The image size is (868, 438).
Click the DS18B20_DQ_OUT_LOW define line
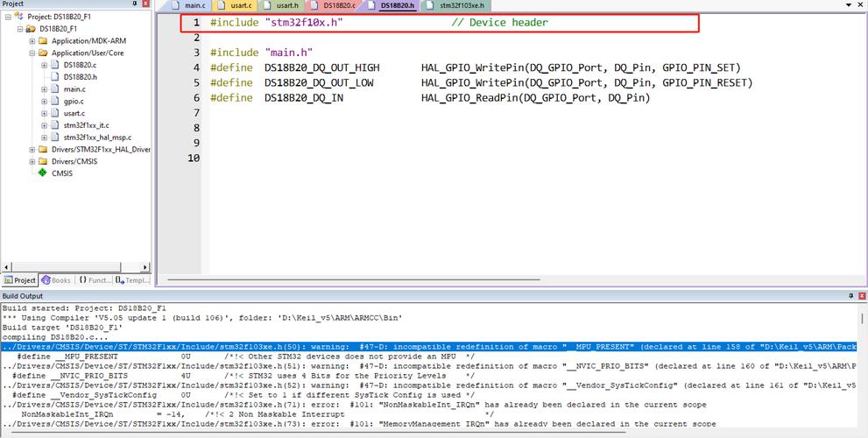pyautogui.click(x=481, y=82)
